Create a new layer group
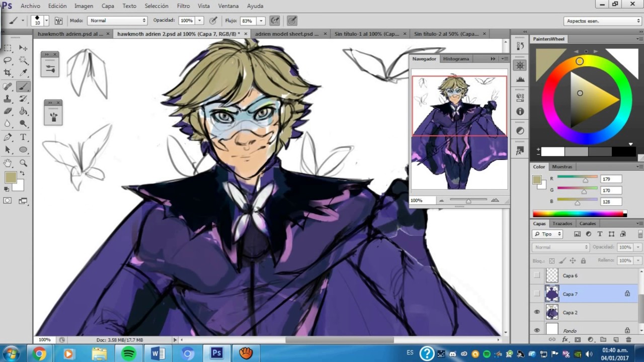Screen dimensions: 644x362 [x=603, y=340]
